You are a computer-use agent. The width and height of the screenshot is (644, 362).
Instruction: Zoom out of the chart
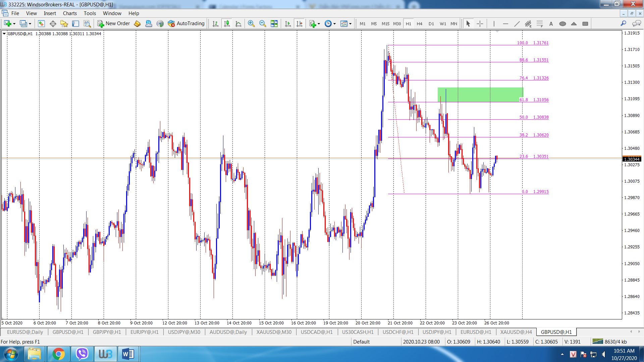tap(262, 23)
